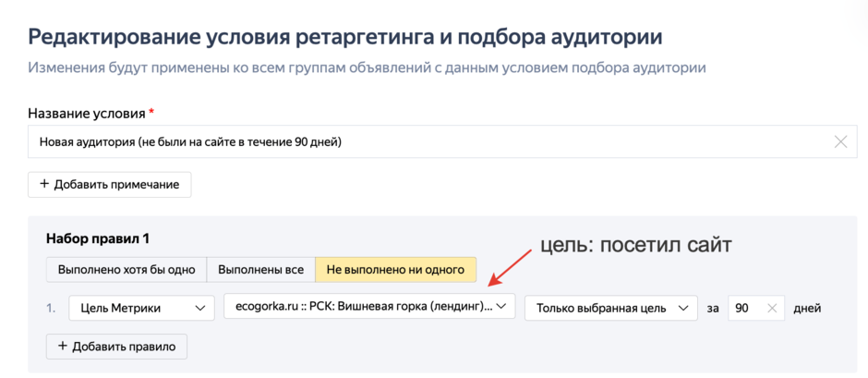Click the 'цель: посетил сайт' annotation text
Screen dimensions: 868x378
(x=636, y=247)
